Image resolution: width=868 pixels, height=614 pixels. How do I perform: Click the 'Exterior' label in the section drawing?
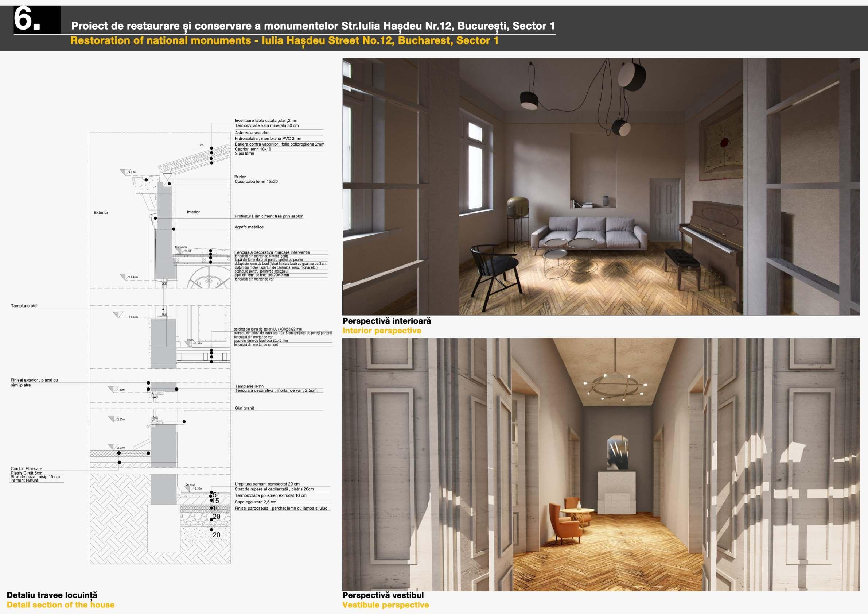point(101,213)
